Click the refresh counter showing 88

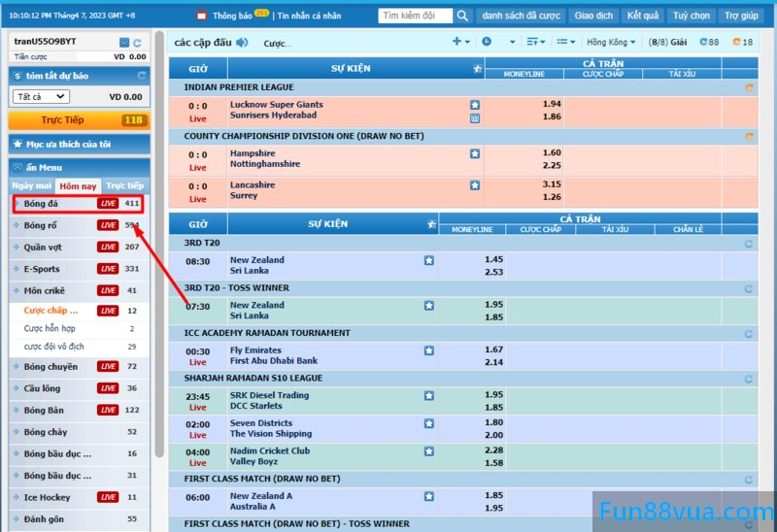(709, 42)
